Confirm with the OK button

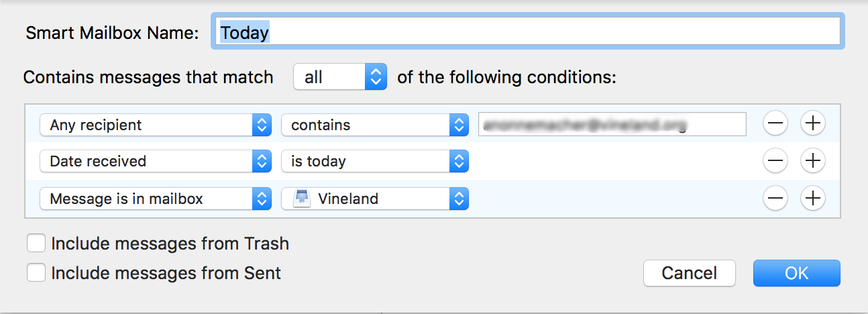coord(796,273)
